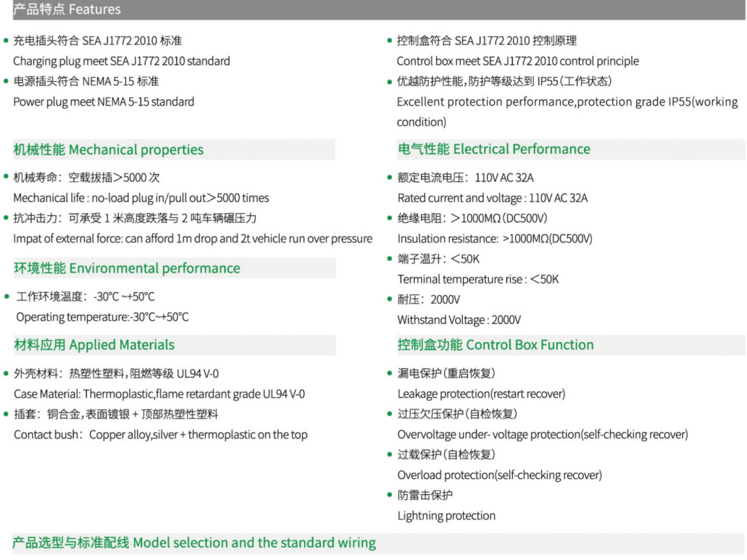Click the Overload protection(self-checking recover) text

coord(500,475)
